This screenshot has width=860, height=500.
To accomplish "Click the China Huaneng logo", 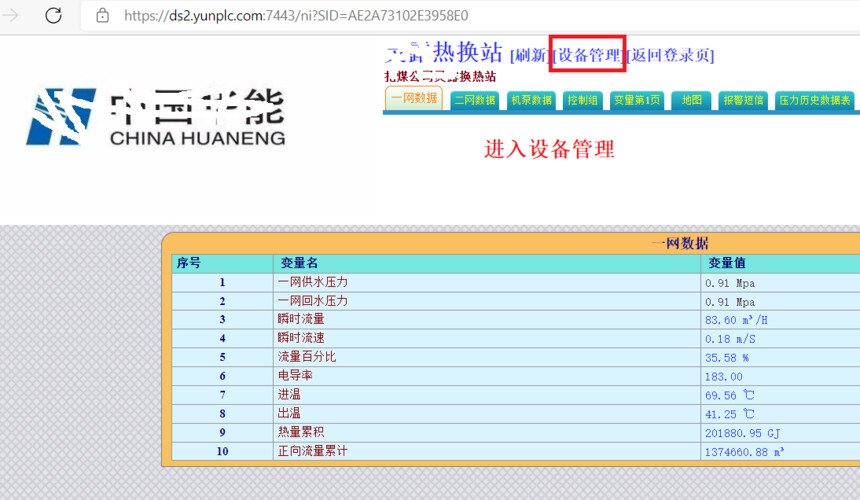I will [156, 117].
